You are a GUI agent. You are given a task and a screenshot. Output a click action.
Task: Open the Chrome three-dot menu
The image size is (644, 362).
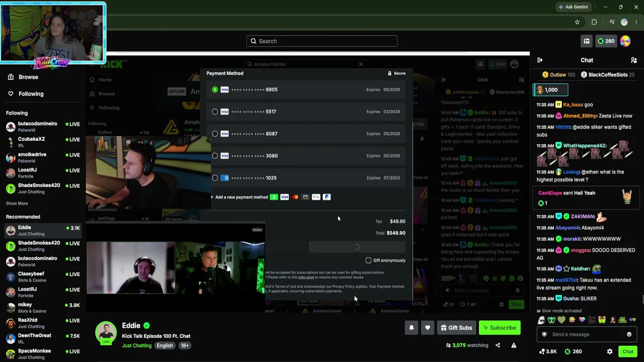point(636,22)
